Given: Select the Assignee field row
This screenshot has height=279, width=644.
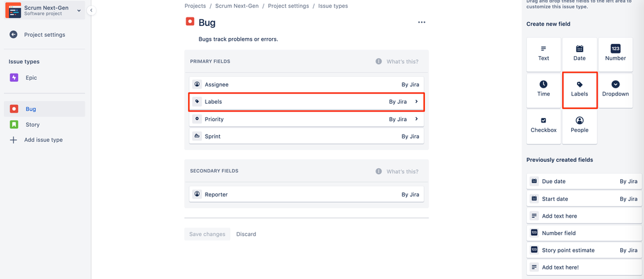Looking at the screenshot, I should [x=306, y=84].
